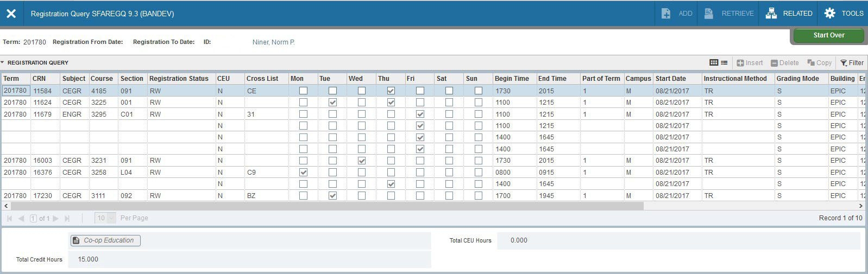Screen dimensions: 868x274
Task: Click Cross List value CE
Action: tap(251, 91)
